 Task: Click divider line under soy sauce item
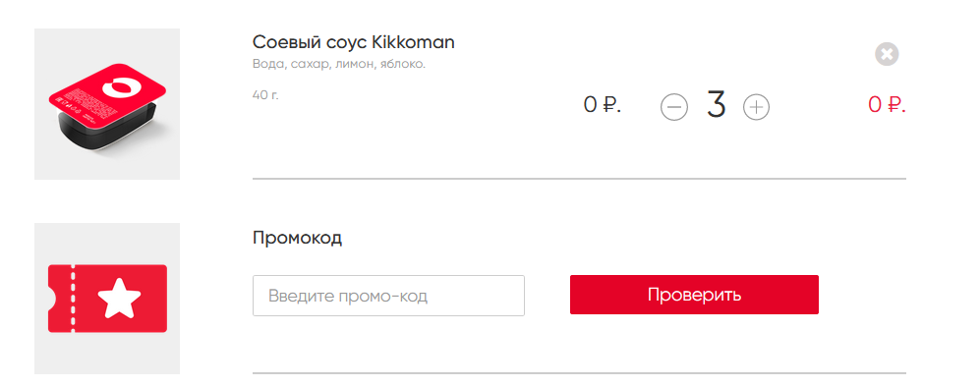point(579,179)
